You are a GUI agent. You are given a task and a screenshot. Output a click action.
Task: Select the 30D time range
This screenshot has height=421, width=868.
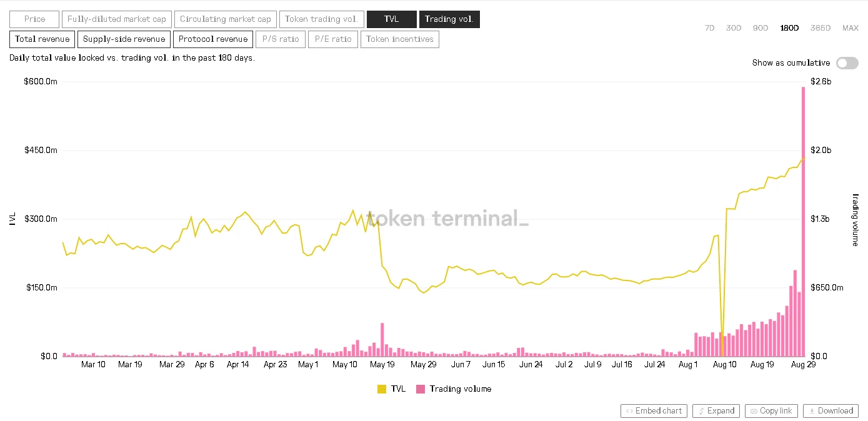(x=734, y=28)
